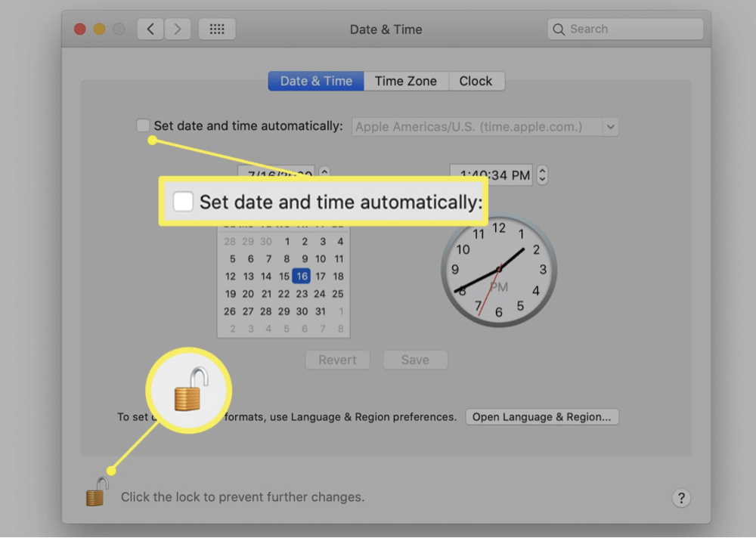Check the highlighted Set date and time automatically box
This screenshot has height=538, width=756.
tap(182, 201)
